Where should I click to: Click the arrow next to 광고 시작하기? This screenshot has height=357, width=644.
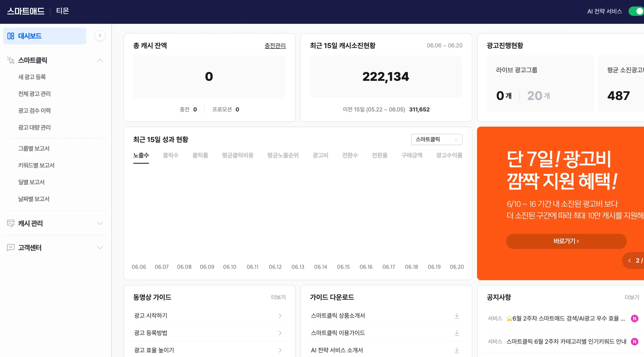(x=280, y=316)
